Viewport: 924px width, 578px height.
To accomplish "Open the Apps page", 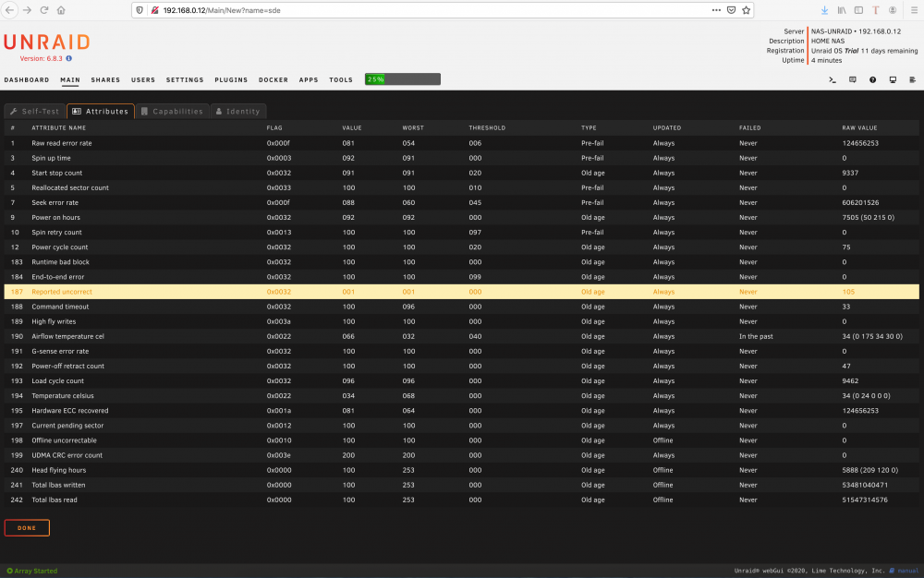I will (x=309, y=79).
